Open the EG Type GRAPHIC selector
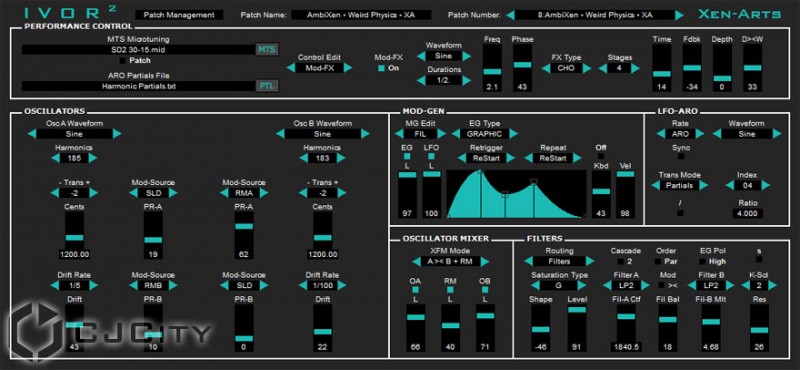The image size is (800, 370). coord(484,134)
